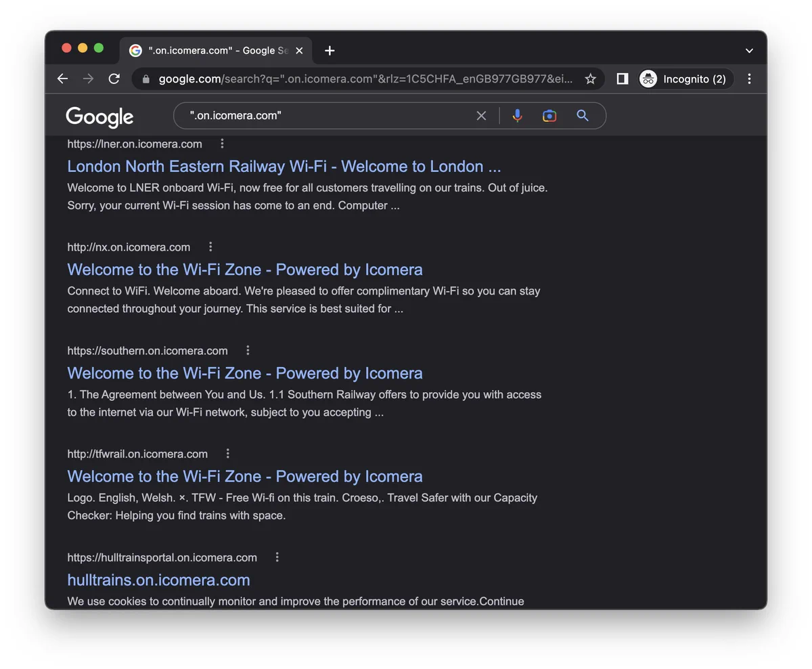Click the snippet starting "Welcome to LNER onboard Wi-Fi"
812x669 pixels.
point(307,196)
